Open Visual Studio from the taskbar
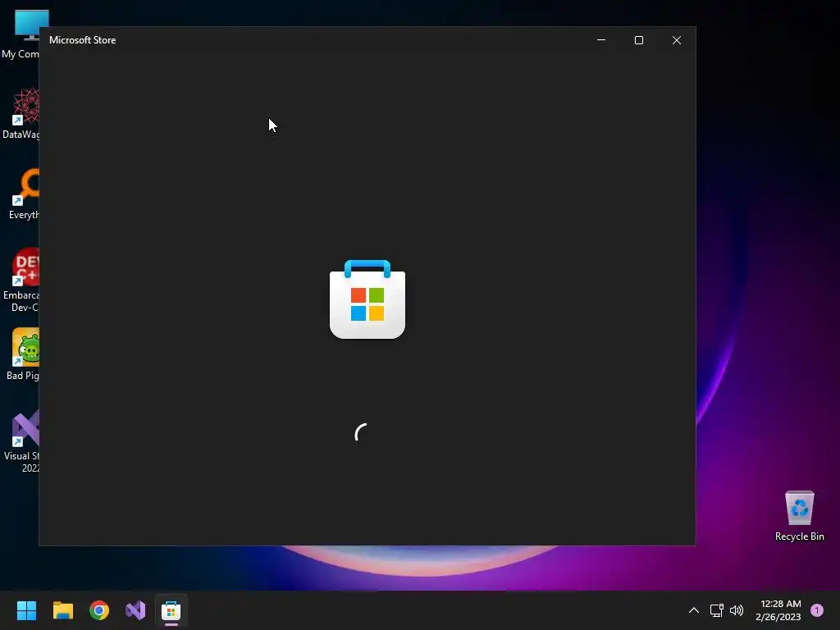Screen dimensions: 840x630 tap(135, 610)
